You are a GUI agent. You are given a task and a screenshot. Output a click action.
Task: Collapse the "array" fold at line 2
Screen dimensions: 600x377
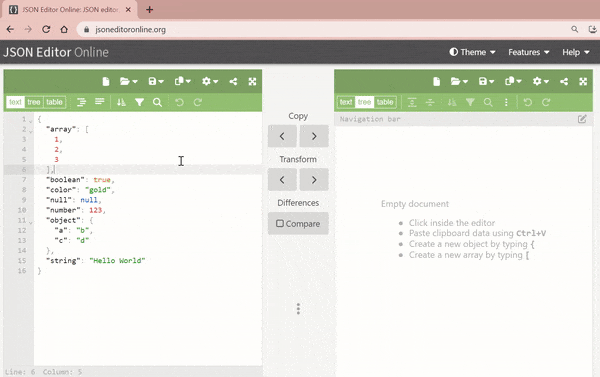click(31, 131)
